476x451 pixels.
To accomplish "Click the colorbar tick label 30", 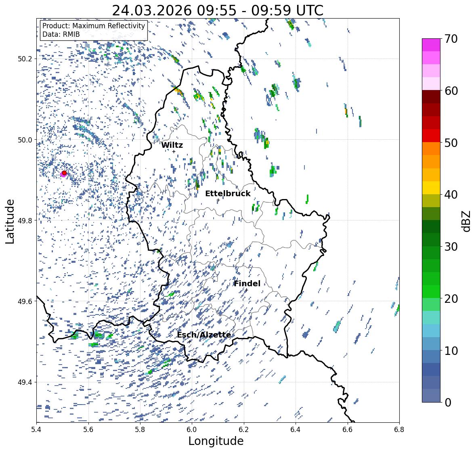I will click(451, 247).
